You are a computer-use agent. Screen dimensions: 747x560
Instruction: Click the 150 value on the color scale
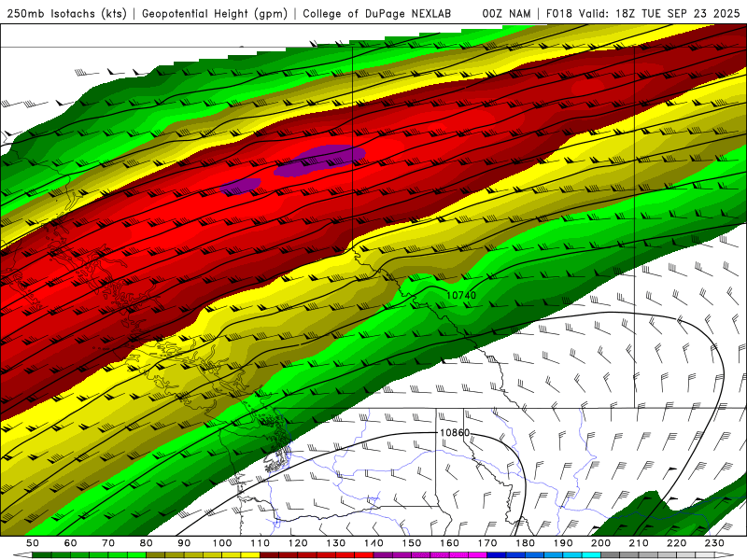[412, 543]
